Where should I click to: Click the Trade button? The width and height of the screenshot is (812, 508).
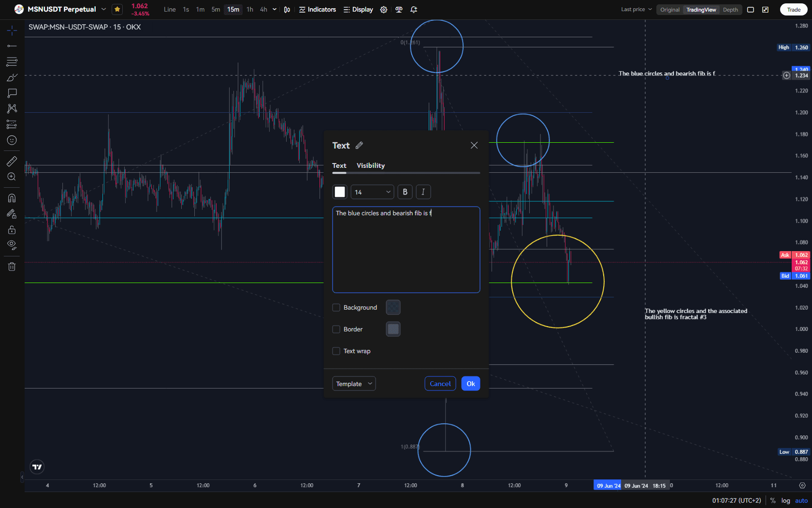click(x=794, y=10)
